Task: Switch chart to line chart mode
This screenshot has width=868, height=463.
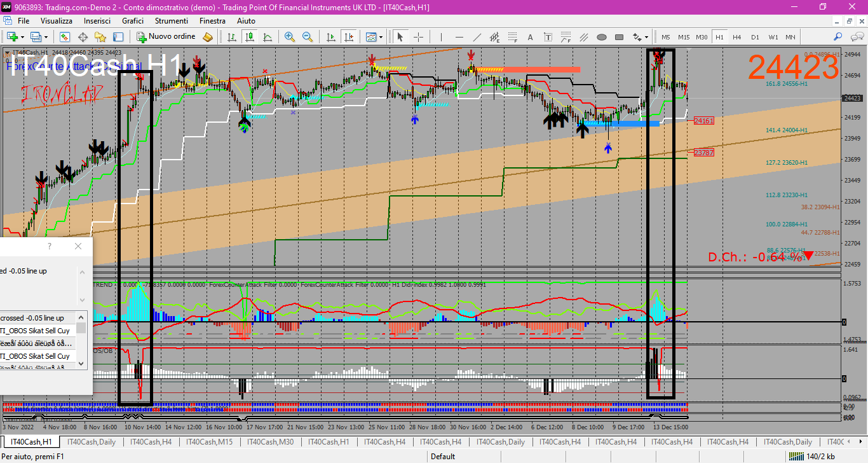Action: 266,37
